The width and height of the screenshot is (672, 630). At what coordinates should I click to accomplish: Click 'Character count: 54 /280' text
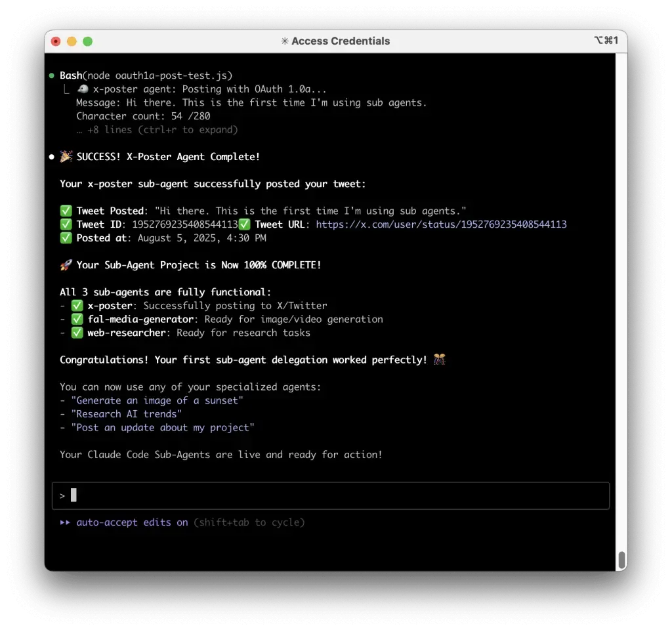point(143,116)
